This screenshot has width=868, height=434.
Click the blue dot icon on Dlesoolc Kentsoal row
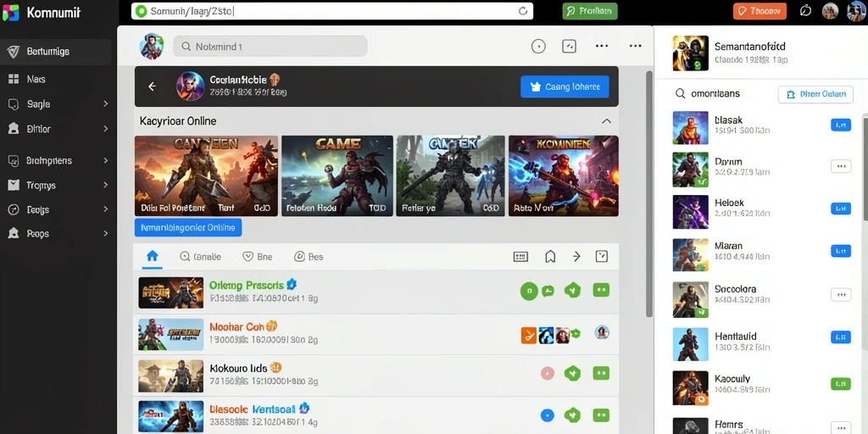[547, 415]
